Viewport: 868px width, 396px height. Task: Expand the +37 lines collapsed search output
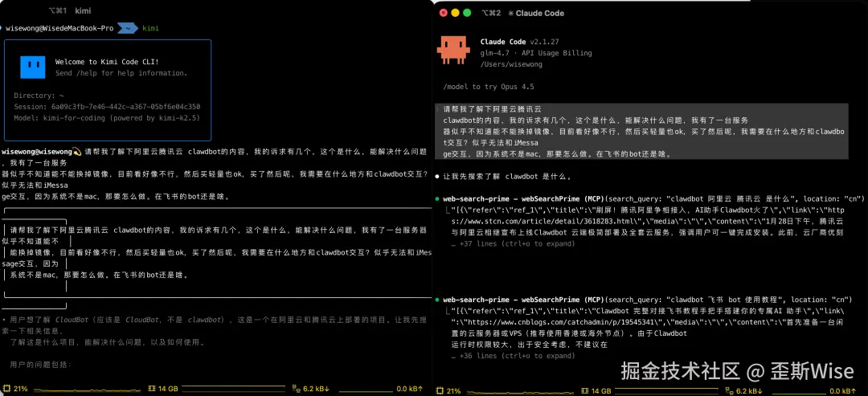513,243
